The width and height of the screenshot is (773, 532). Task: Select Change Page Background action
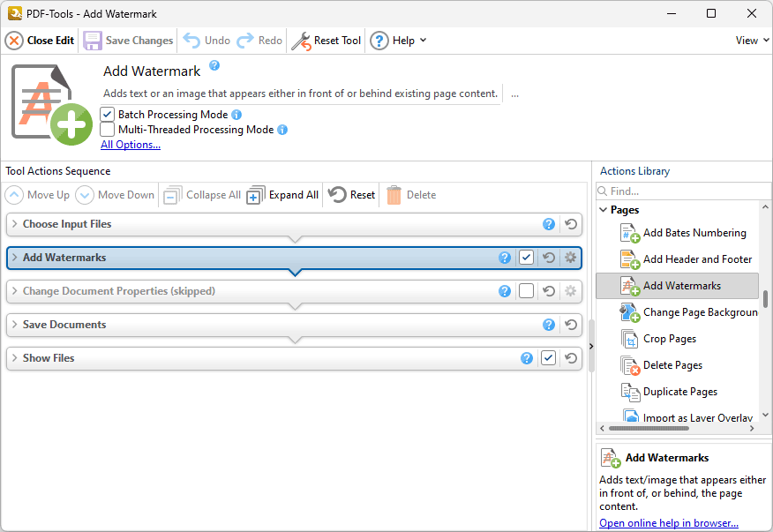688,312
